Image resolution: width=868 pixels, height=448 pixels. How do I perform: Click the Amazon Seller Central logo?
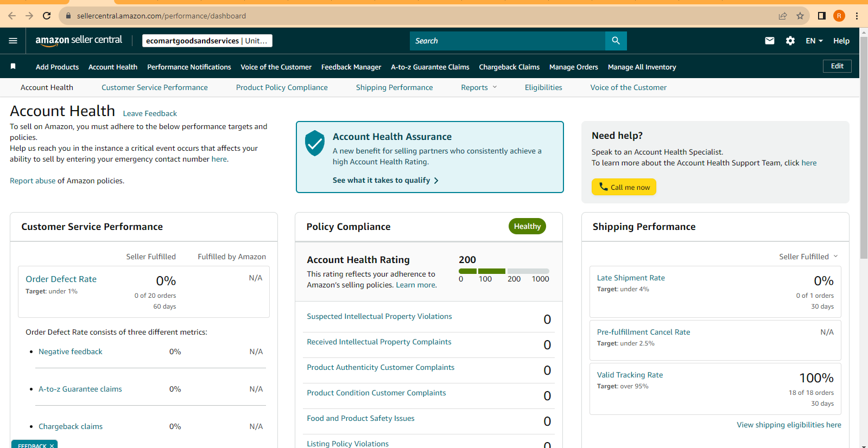(x=79, y=40)
